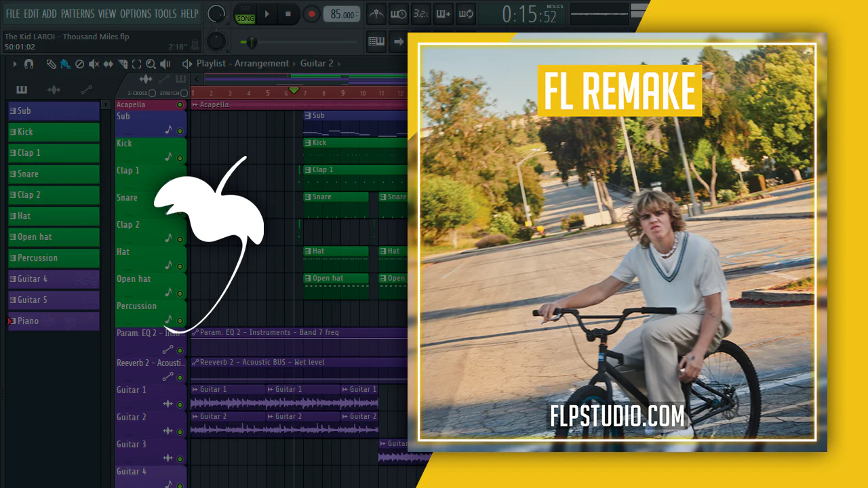Toggle the 3-2-1 countdown before recording
This screenshot has height=488, width=868.
[x=421, y=14]
